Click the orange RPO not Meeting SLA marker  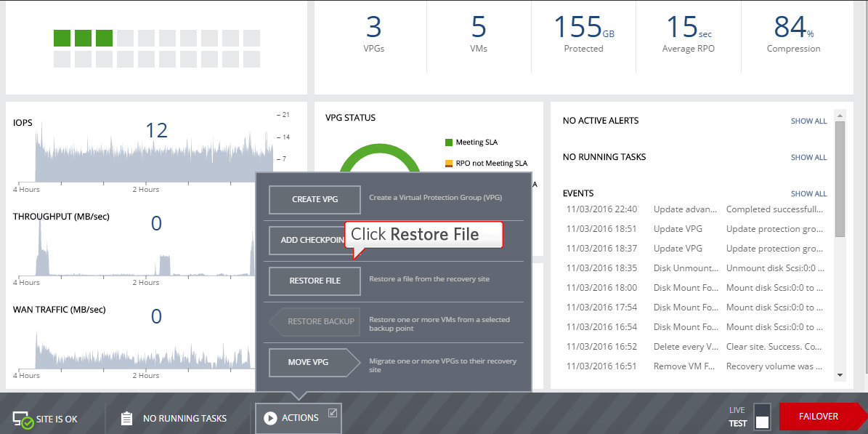tap(449, 164)
